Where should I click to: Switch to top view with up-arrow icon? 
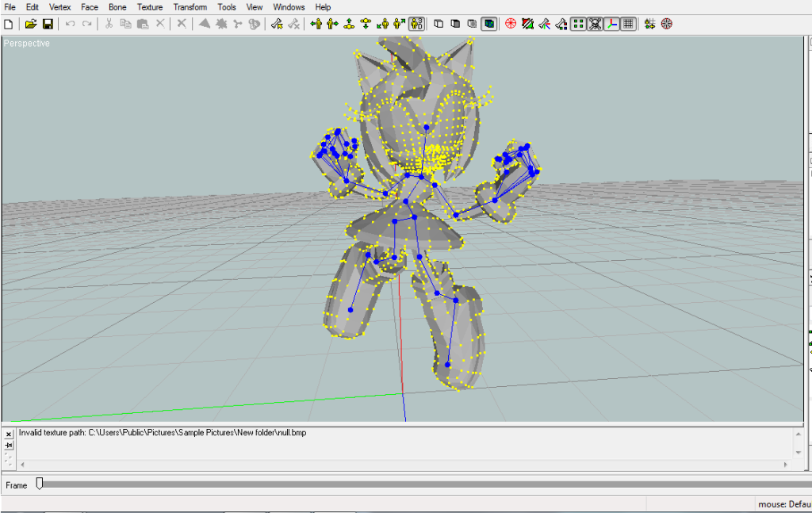pyautogui.click(x=349, y=24)
